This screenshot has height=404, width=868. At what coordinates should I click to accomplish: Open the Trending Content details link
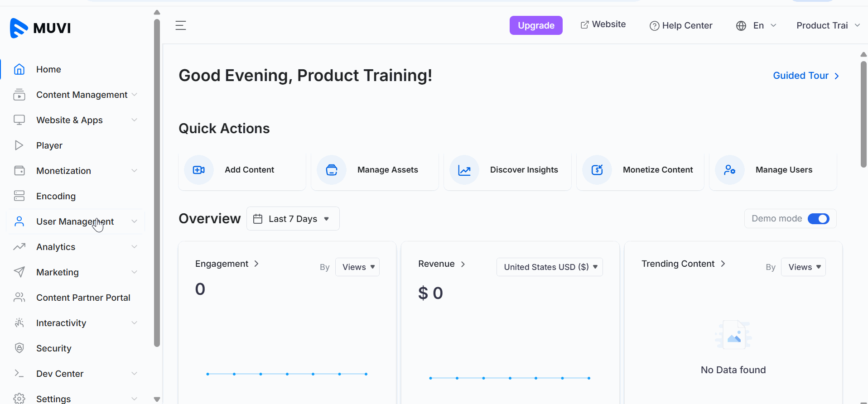(x=684, y=264)
